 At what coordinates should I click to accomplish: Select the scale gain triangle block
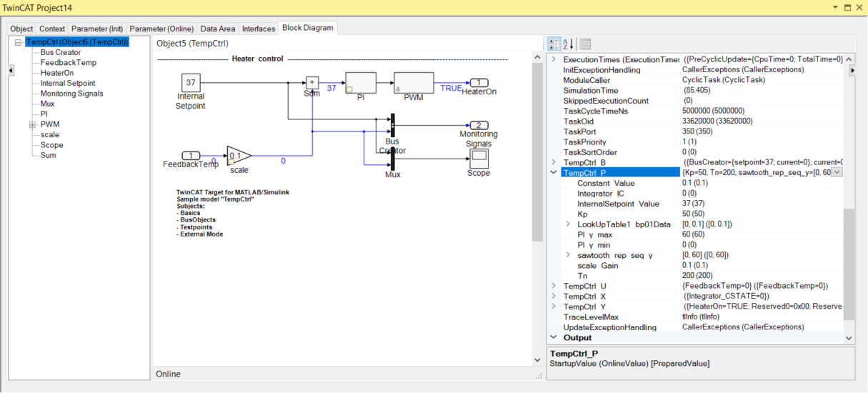(x=238, y=156)
